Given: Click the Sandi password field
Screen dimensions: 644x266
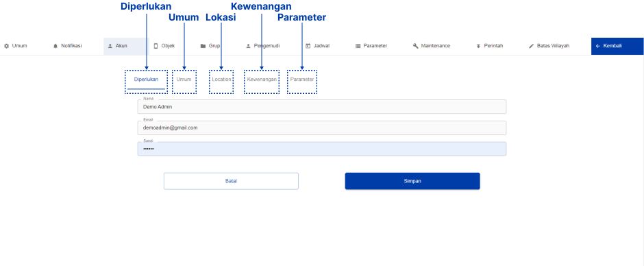Looking at the screenshot, I should coord(322,149).
